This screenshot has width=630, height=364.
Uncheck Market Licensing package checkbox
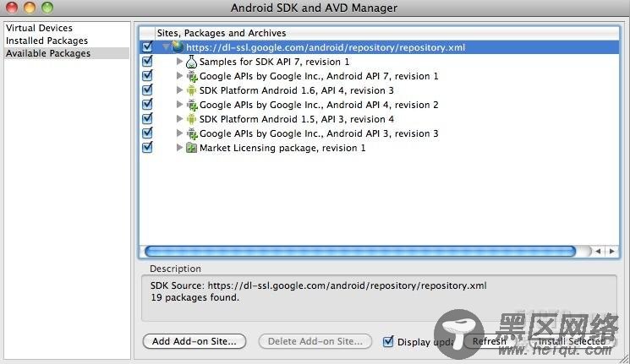147,147
